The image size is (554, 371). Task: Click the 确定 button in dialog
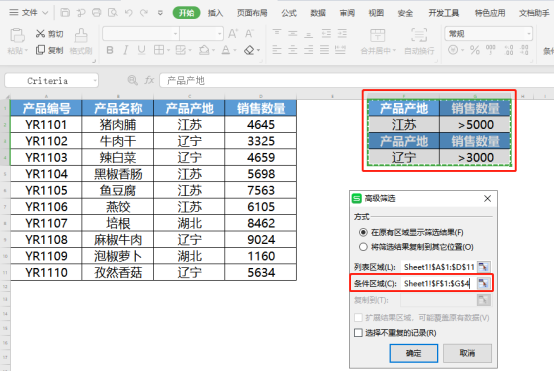coord(414,353)
